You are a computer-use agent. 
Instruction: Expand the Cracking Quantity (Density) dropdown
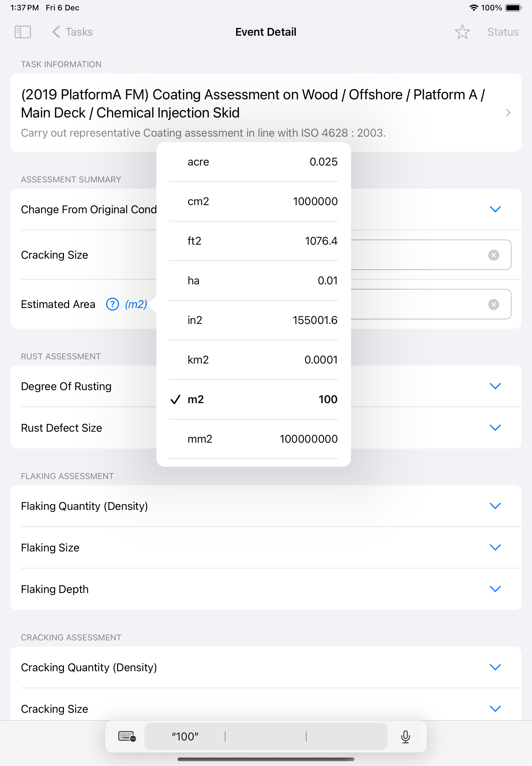pyautogui.click(x=495, y=667)
